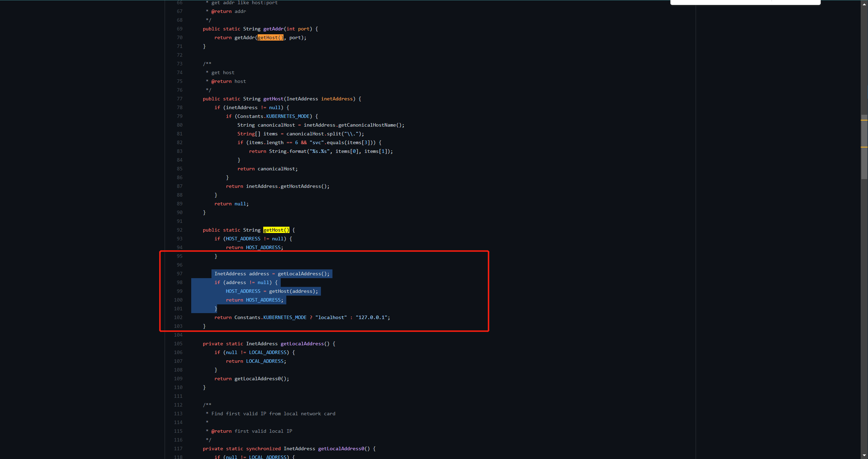Click the "127.0.0.1" string on line 102
The image size is (868, 459).
371,317
